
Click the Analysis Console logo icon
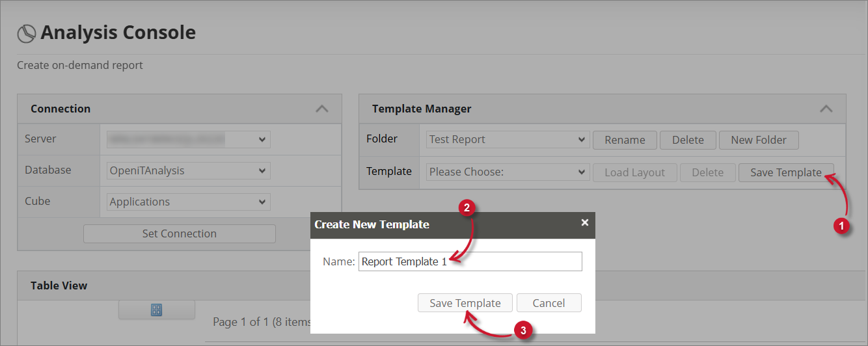[x=26, y=34]
